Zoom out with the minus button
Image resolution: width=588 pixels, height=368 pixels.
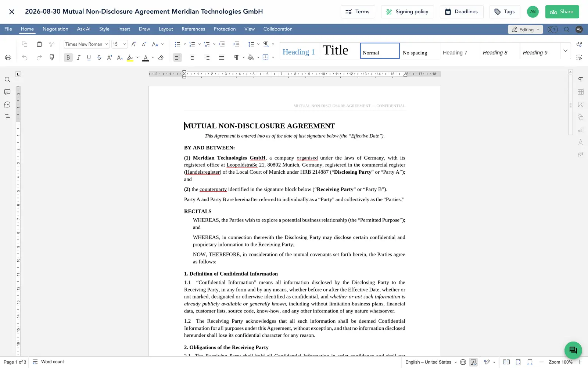(x=541, y=362)
